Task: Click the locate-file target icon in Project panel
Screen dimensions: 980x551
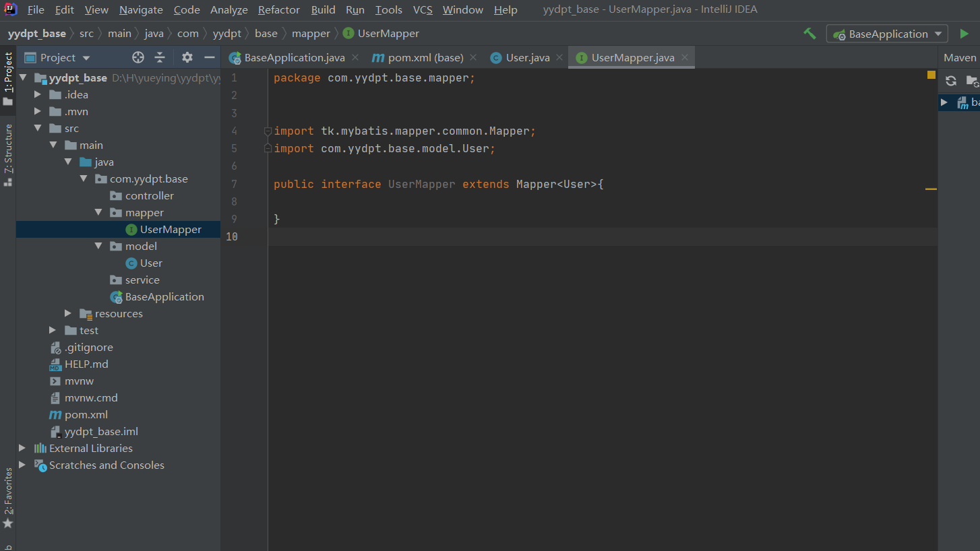Action: (x=138, y=57)
